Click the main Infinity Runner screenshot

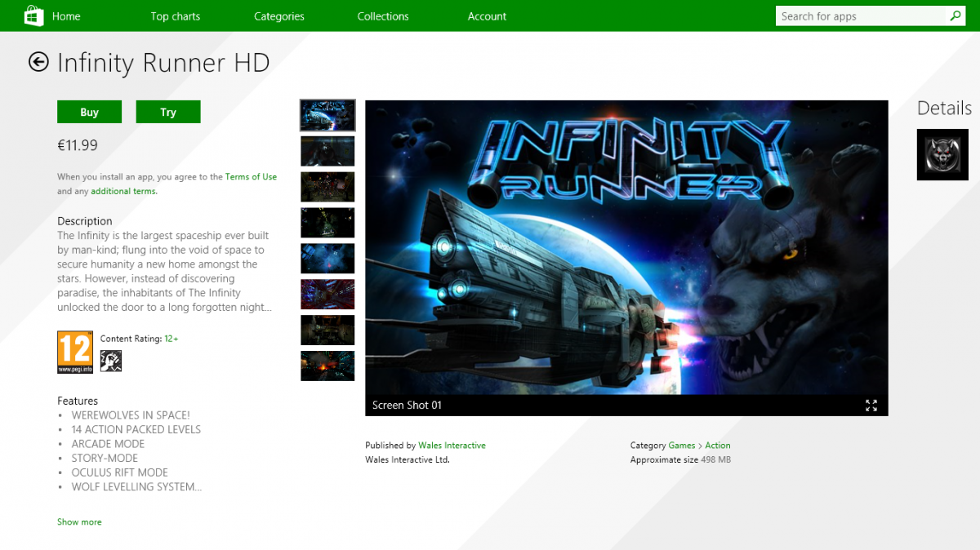pos(626,247)
